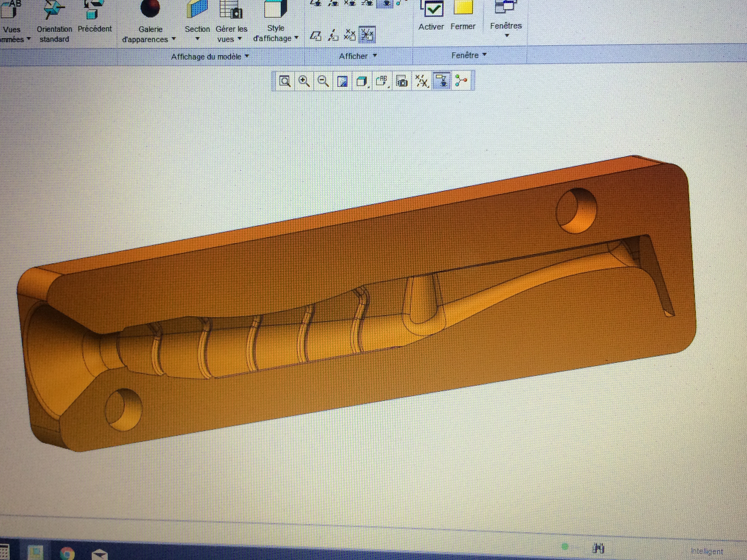
Task: Click the Zoom Out magnifier icon
Action: [x=323, y=81]
